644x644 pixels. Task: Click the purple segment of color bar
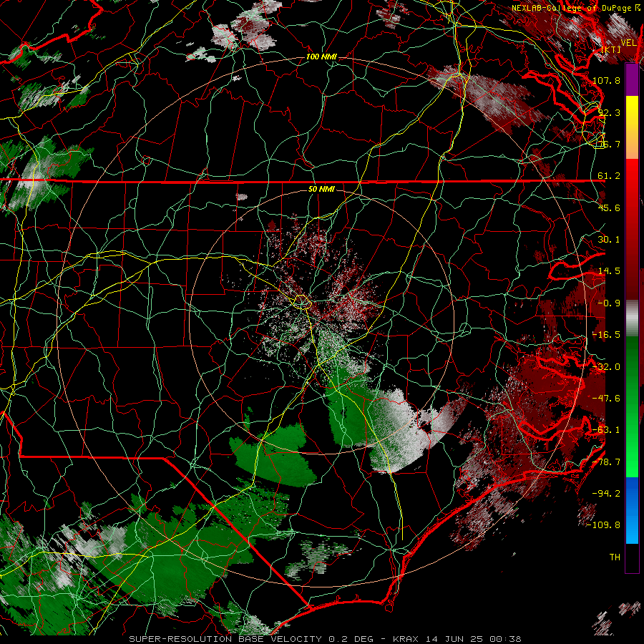[x=632, y=79]
